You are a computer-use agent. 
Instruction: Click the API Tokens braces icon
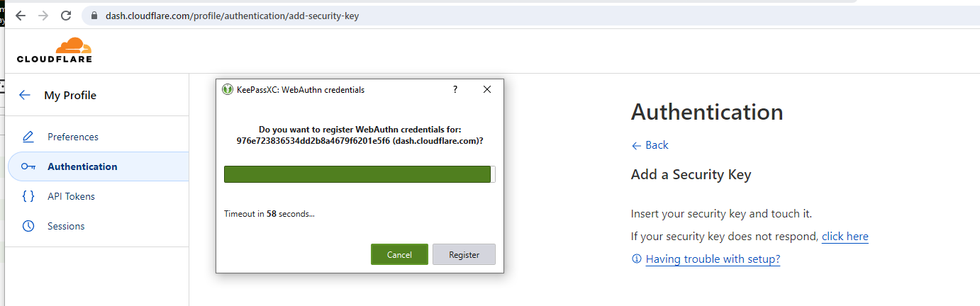pos(28,196)
